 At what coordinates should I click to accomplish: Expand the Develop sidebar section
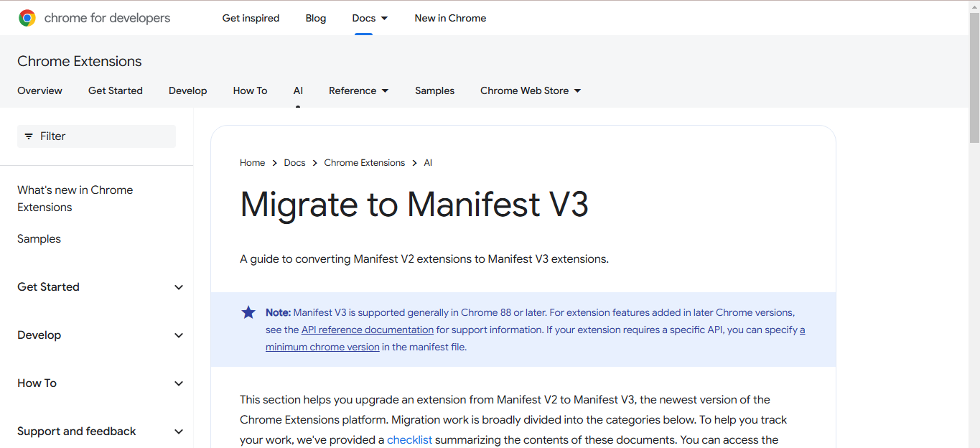coord(178,335)
